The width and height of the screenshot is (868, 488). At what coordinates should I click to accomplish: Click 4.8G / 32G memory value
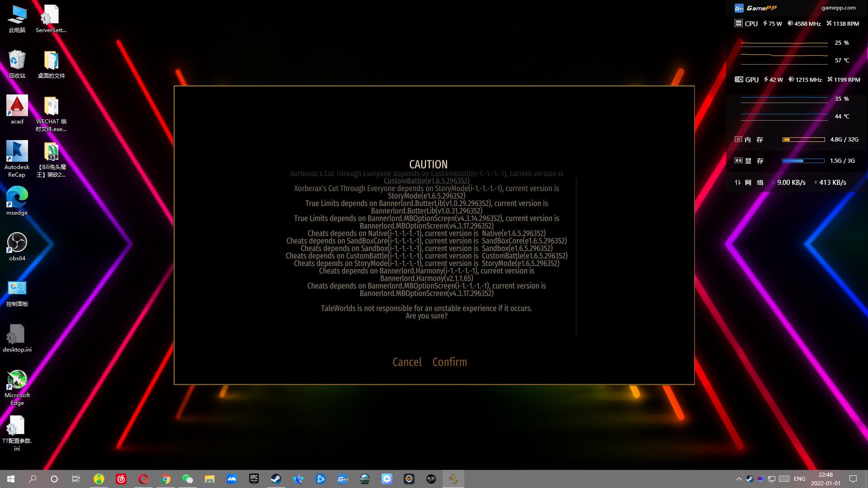tap(844, 140)
